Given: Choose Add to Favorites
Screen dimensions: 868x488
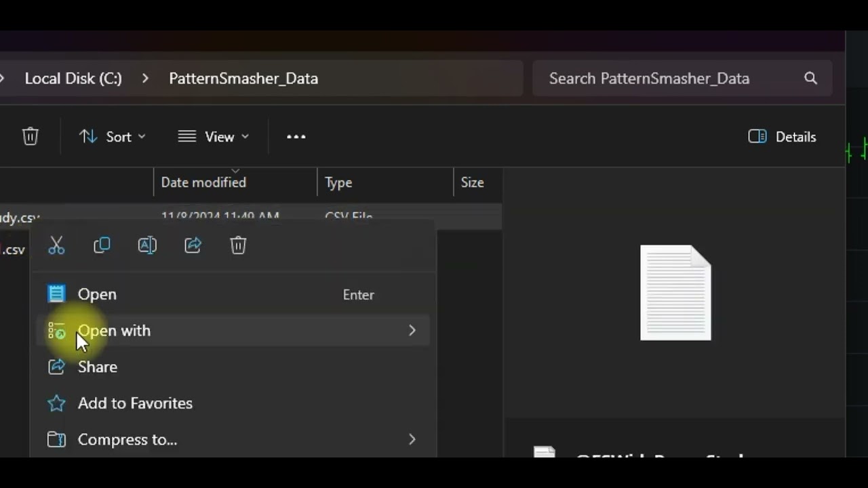Looking at the screenshot, I should 233,403.
